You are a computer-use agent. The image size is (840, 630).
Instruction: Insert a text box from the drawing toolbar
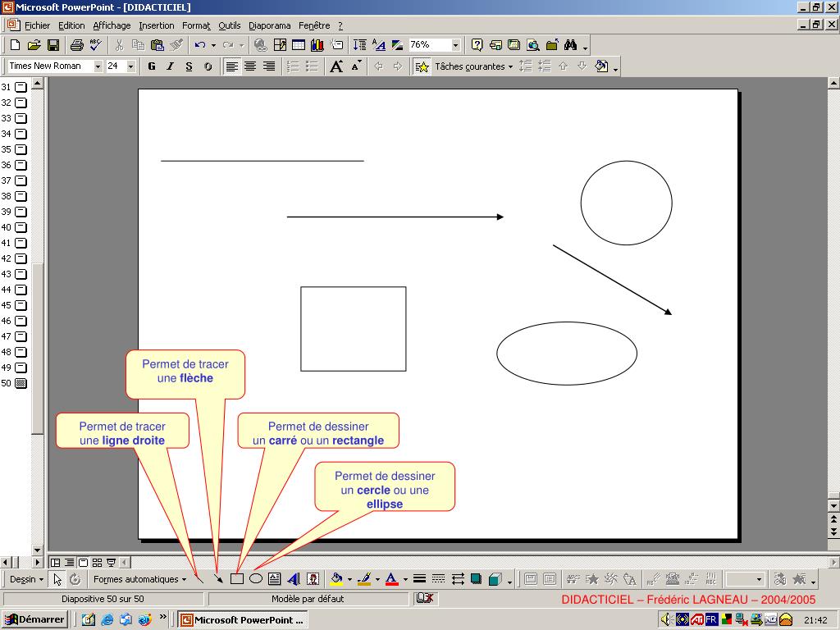274,579
